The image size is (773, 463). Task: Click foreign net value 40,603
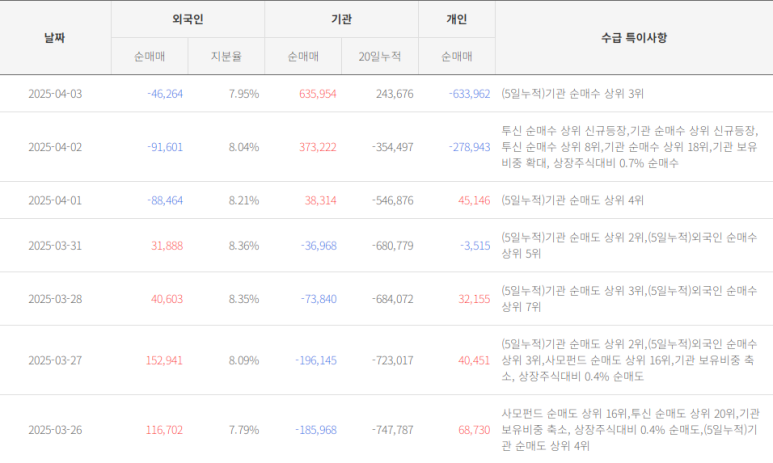point(167,299)
